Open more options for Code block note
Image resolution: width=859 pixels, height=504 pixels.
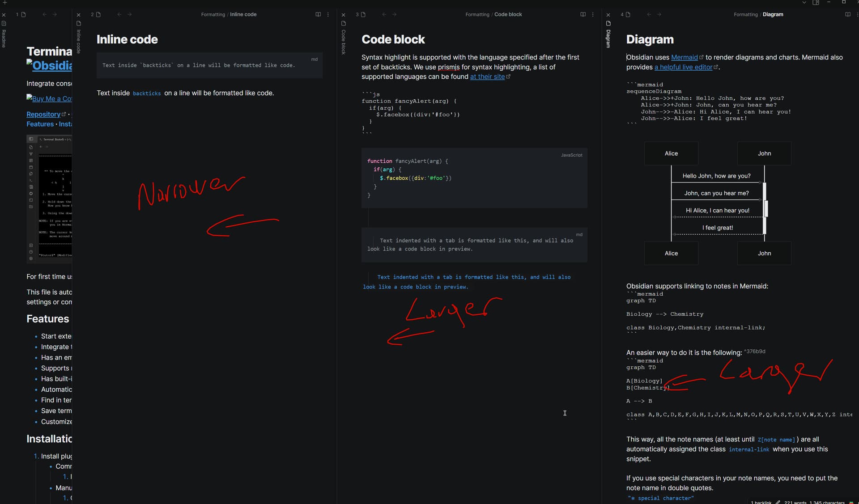point(593,14)
